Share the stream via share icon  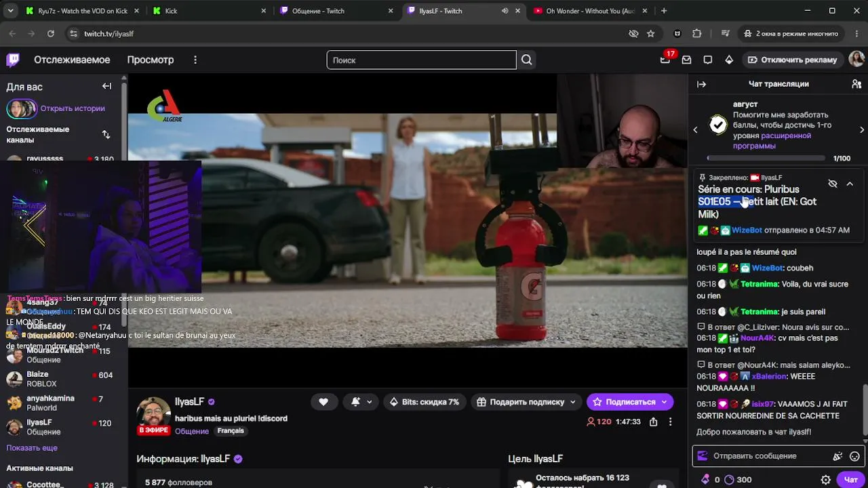pyautogui.click(x=653, y=422)
